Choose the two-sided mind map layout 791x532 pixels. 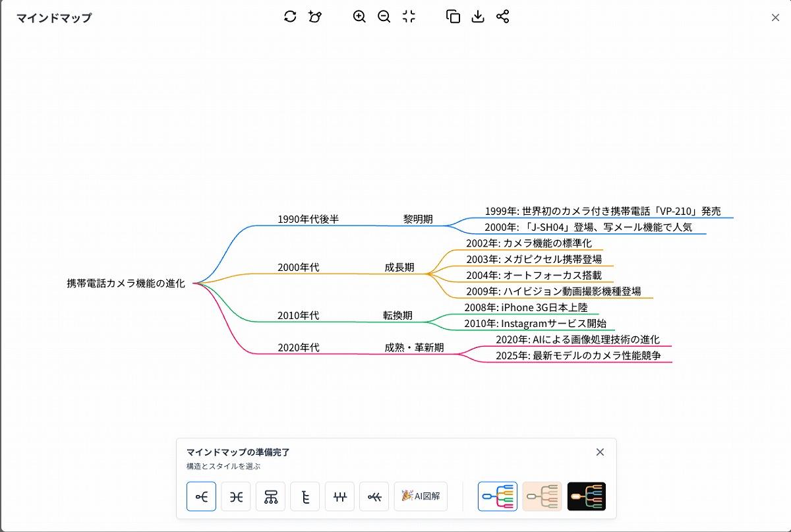(x=236, y=496)
